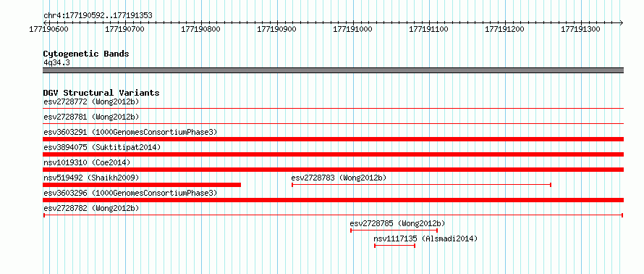Screen dimensions: 644x274
Task: Select the DGV Structural Variants track title
Action: point(101,93)
